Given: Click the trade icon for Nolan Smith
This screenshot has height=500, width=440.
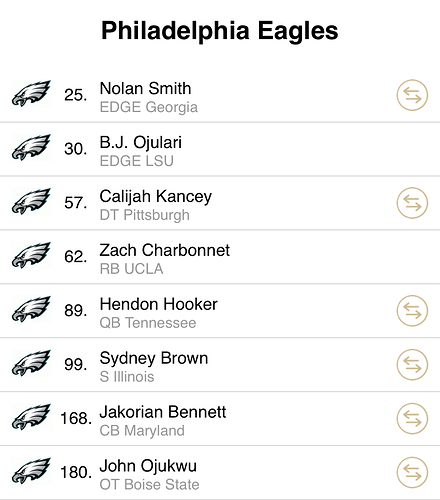Looking at the screenshot, I should 412,95.
